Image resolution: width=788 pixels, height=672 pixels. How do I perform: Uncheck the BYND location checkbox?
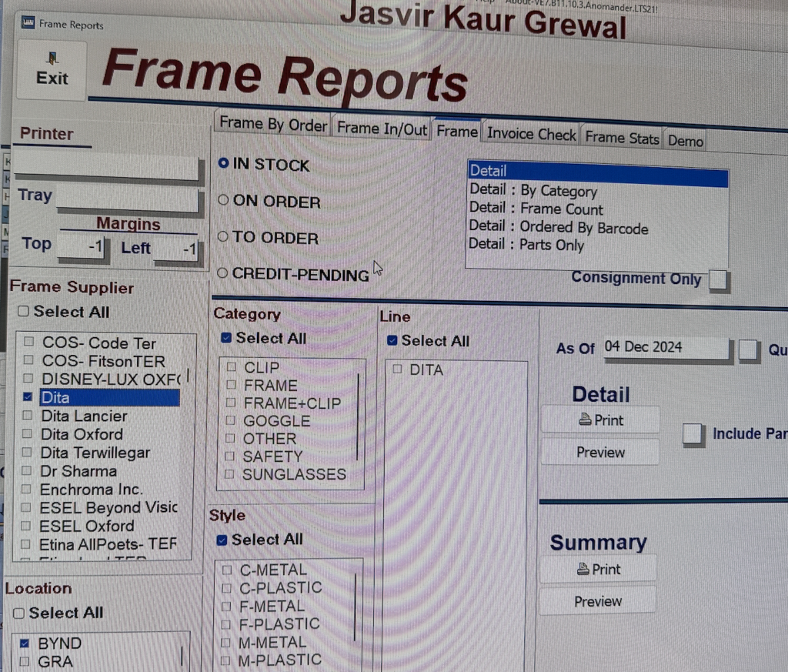[x=24, y=643]
